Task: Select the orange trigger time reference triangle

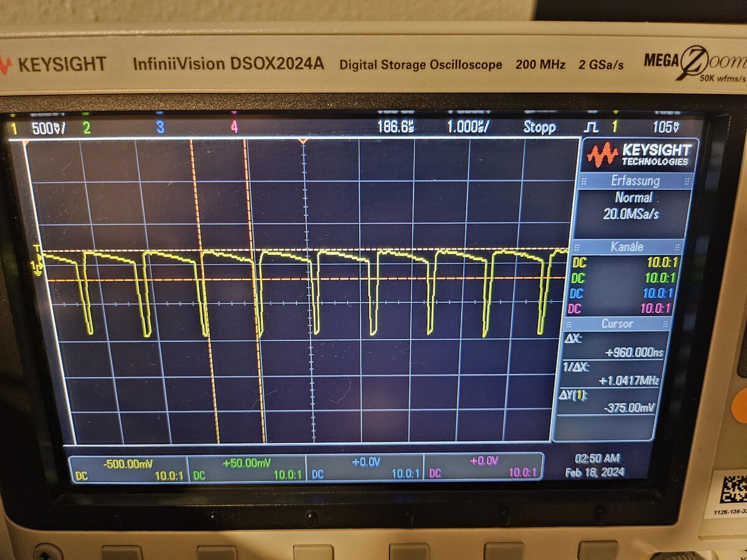Action: 303,142
